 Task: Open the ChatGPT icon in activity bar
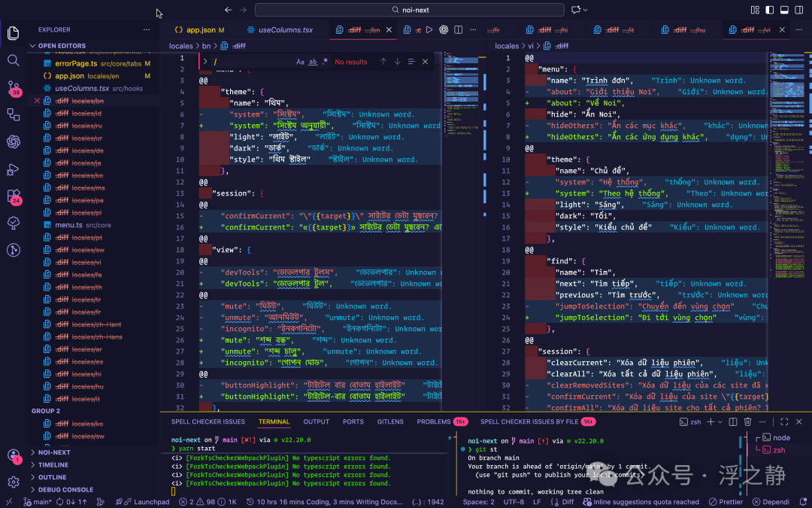14,141
